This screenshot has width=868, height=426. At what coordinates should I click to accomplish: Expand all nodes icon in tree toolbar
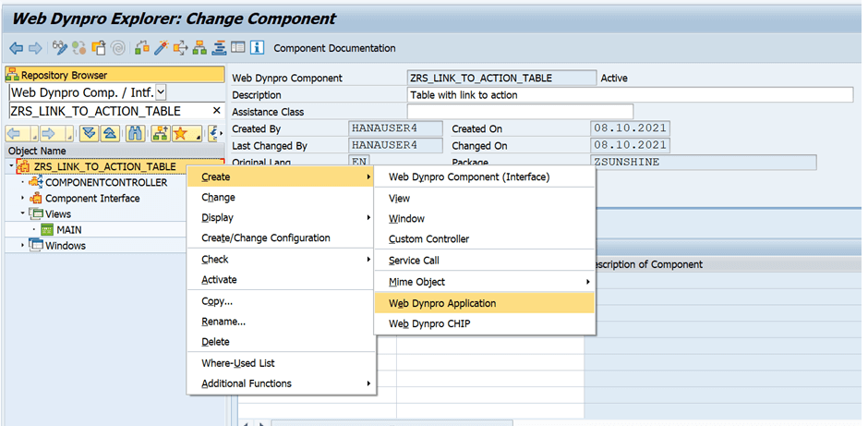89,133
